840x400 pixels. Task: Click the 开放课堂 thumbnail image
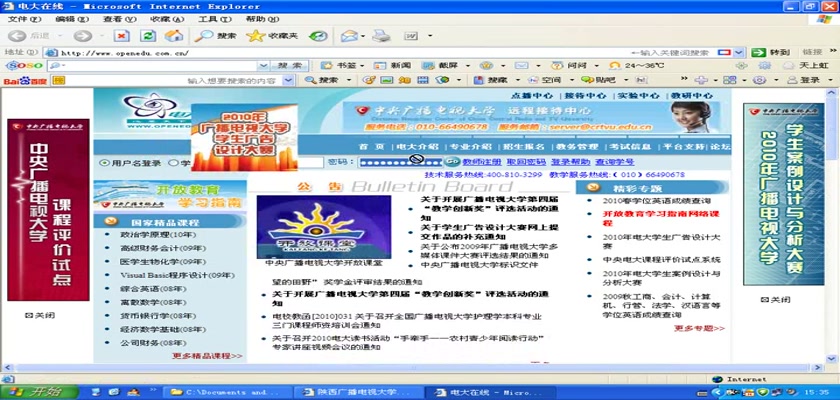[x=324, y=227]
